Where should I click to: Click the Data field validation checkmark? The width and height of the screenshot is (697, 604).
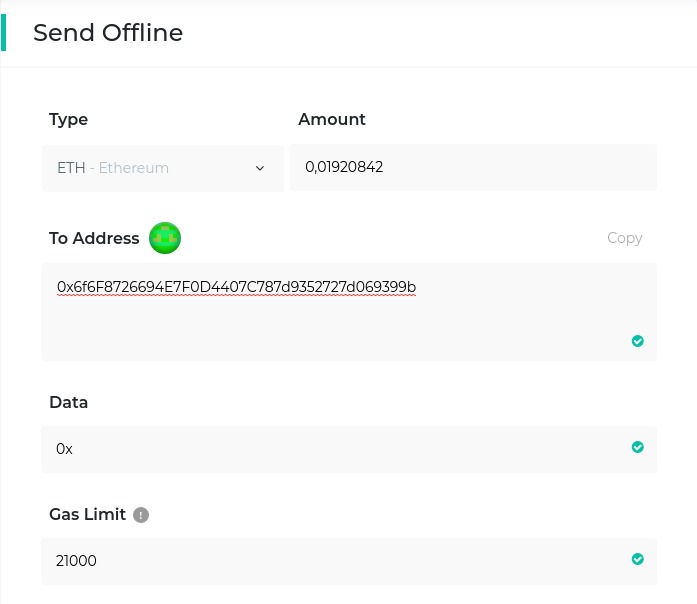[637, 447]
